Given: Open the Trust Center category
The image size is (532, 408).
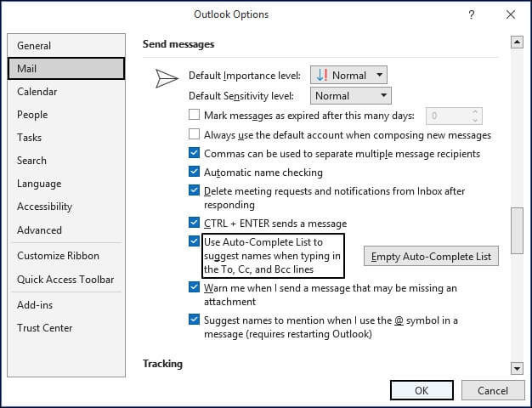Looking at the screenshot, I should tap(66, 328).
